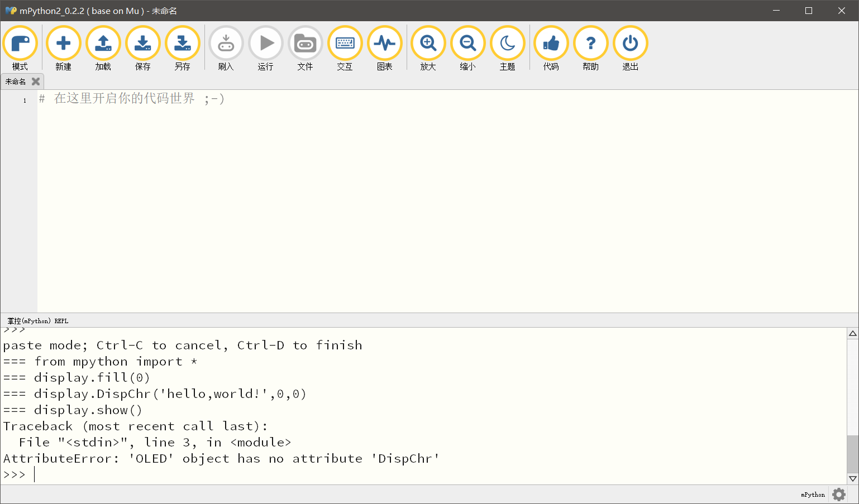Image resolution: width=859 pixels, height=504 pixels.
Task: Close the 未命名 tab
Action: (x=36, y=81)
